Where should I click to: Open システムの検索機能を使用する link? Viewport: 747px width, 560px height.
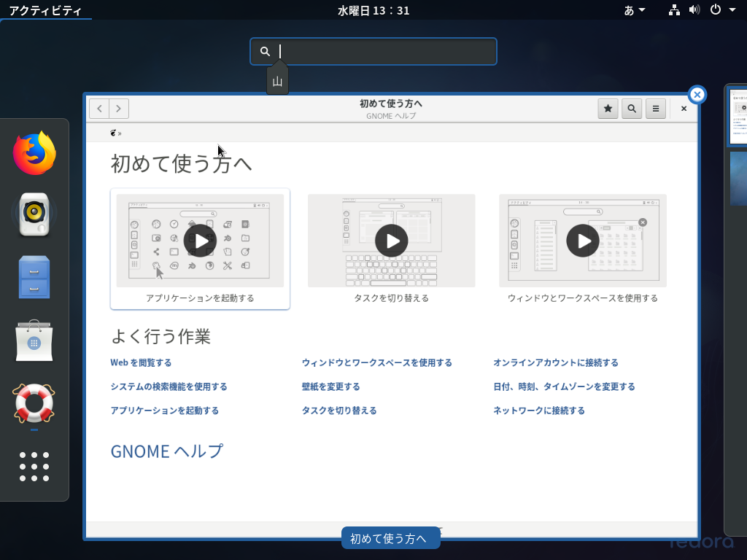[169, 386]
